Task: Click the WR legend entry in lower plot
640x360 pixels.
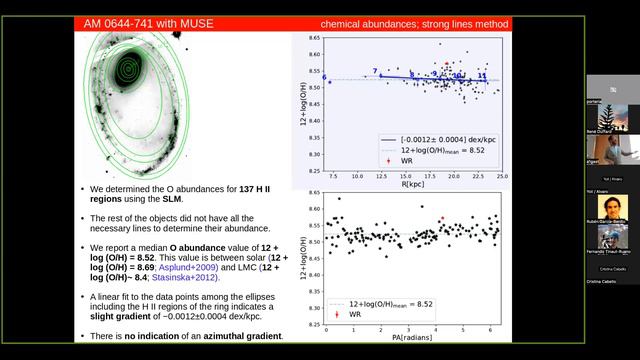Action: [347, 314]
